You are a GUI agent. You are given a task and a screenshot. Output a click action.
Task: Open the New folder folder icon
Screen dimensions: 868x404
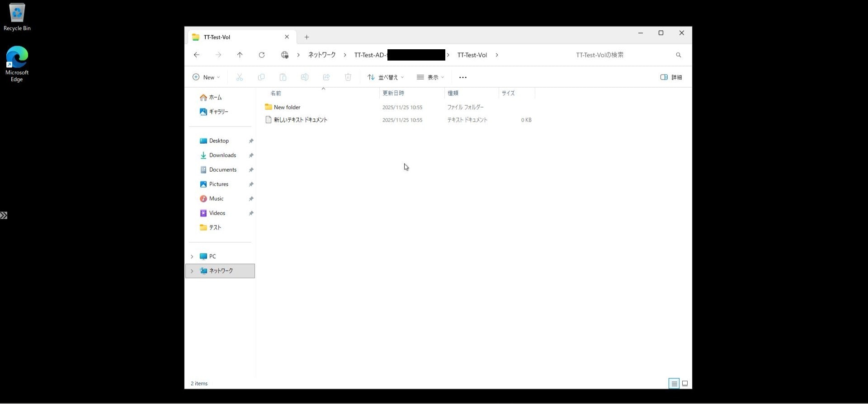(269, 107)
